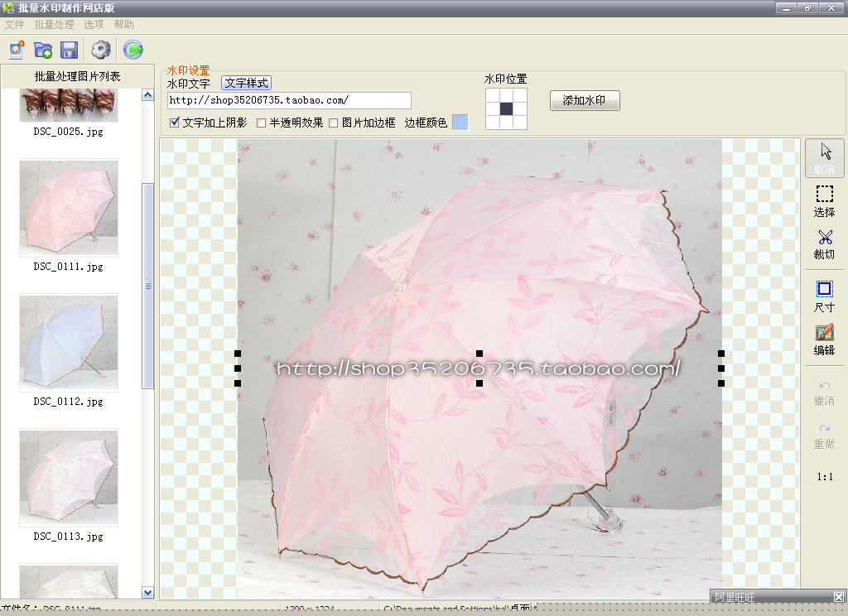Open settings via the gear icon

(x=100, y=50)
